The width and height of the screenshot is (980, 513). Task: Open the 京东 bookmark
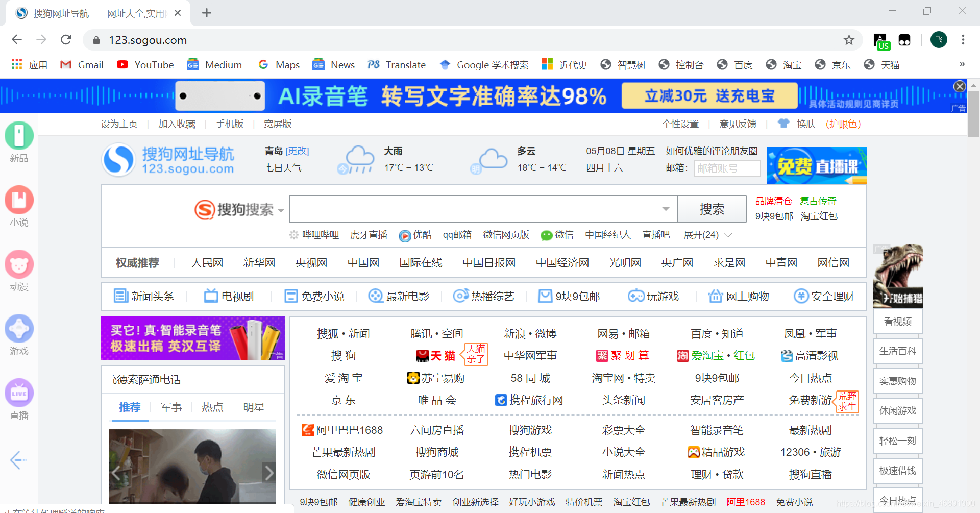point(833,65)
